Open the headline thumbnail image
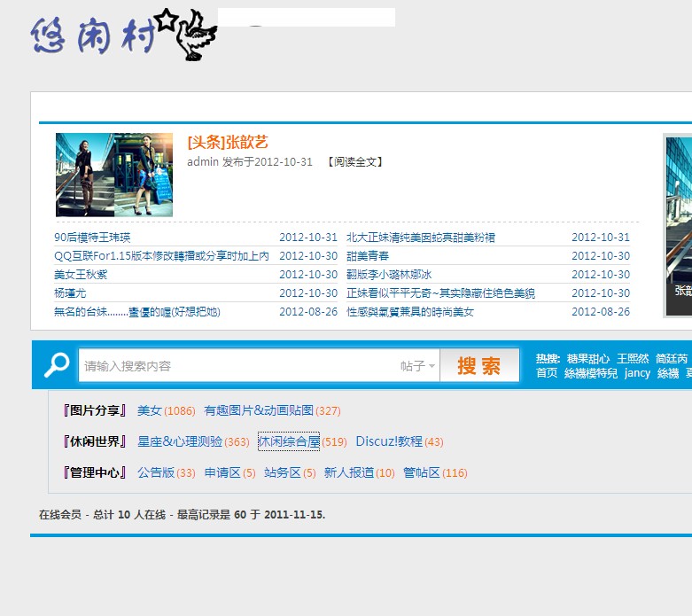692x616 pixels. pos(114,175)
